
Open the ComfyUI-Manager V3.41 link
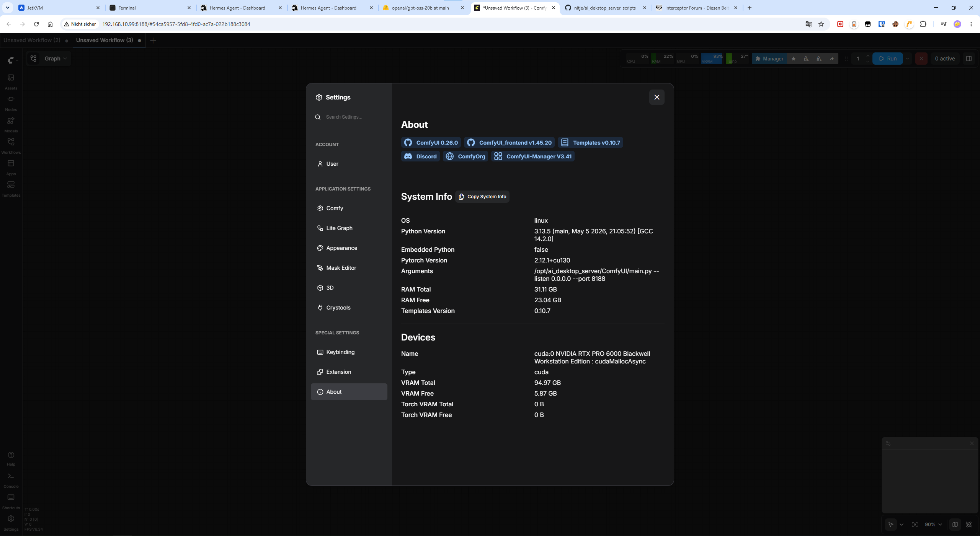(533, 156)
